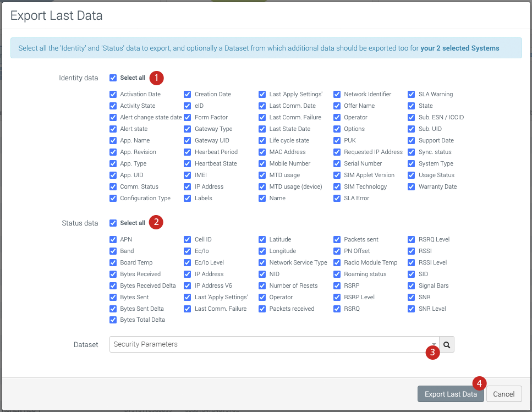
Task: Toggle Identity data Select all checkbox
Action: [113, 78]
